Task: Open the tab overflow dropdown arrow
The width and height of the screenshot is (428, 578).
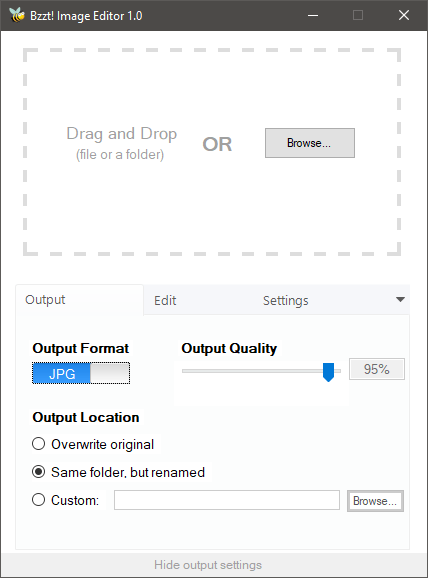Action: pyautogui.click(x=400, y=300)
